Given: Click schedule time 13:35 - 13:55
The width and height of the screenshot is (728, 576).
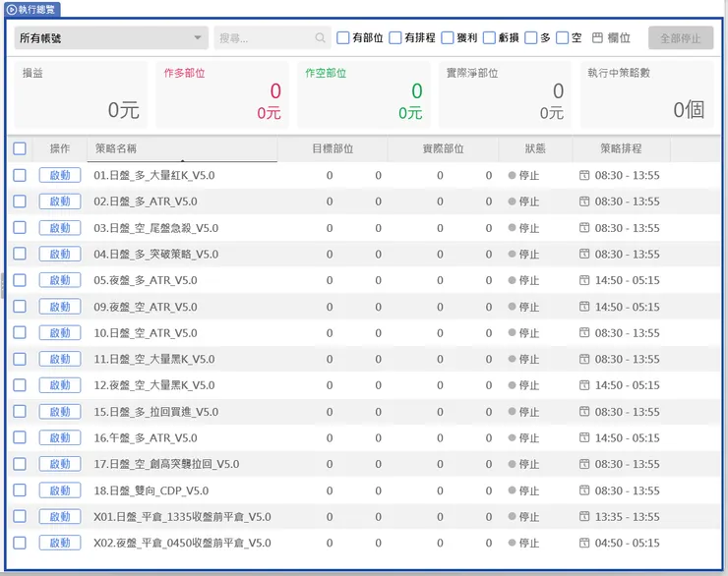Looking at the screenshot, I should [628, 517].
